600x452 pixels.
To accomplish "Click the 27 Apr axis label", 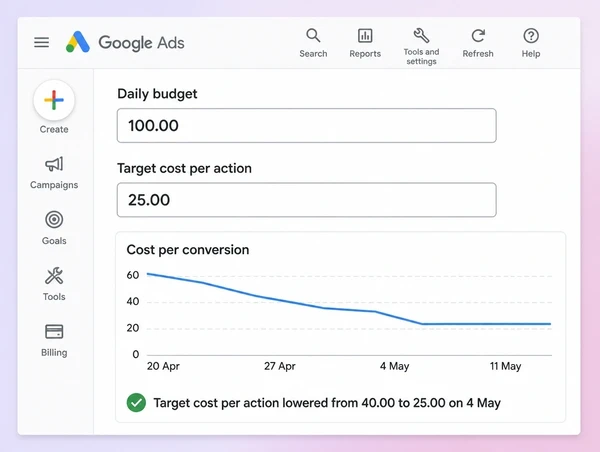I will (x=280, y=366).
